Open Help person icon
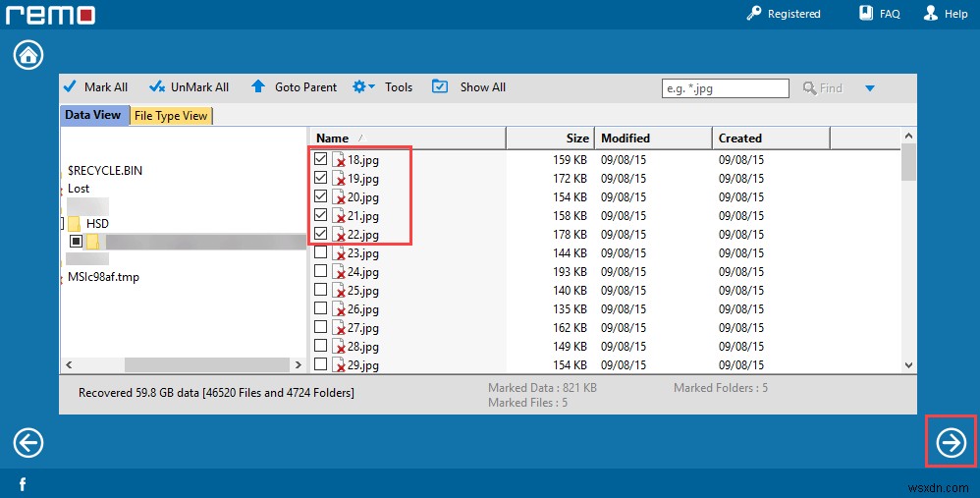 click(x=931, y=13)
